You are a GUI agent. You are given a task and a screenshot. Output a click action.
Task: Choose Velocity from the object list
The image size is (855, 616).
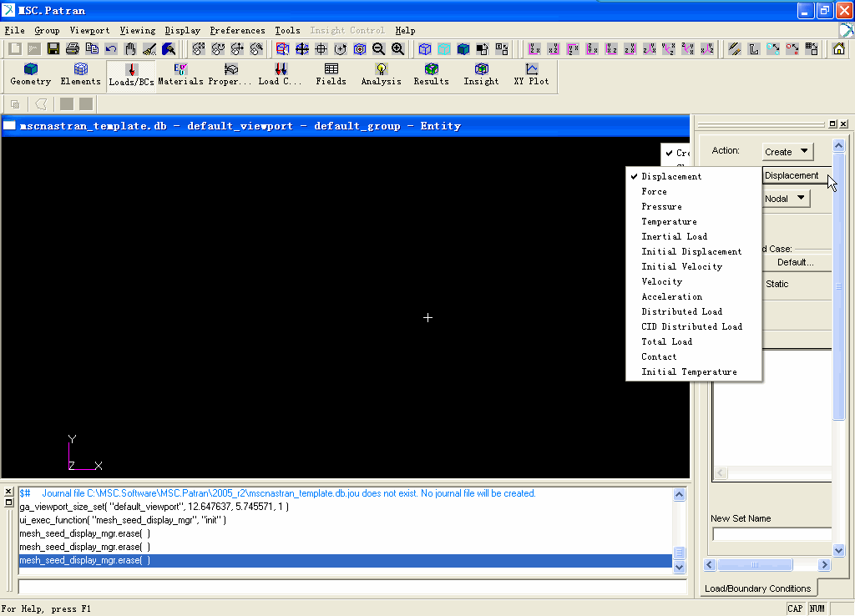point(693,282)
